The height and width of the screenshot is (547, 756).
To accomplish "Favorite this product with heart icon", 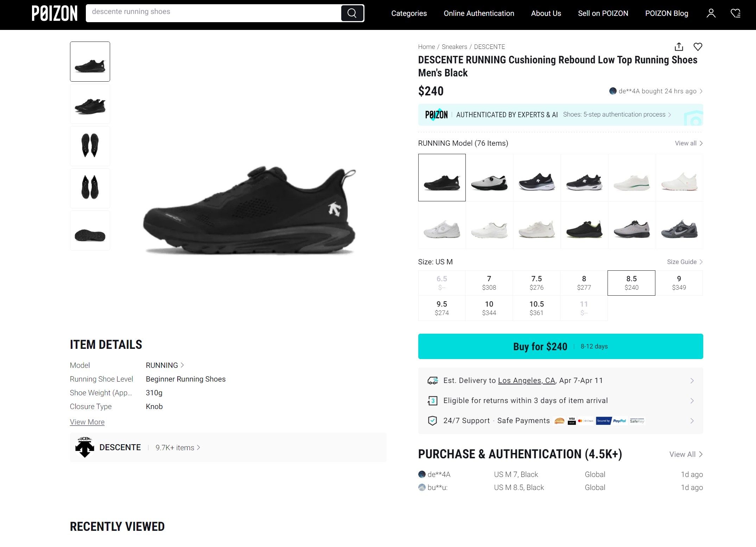I will [698, 47].
